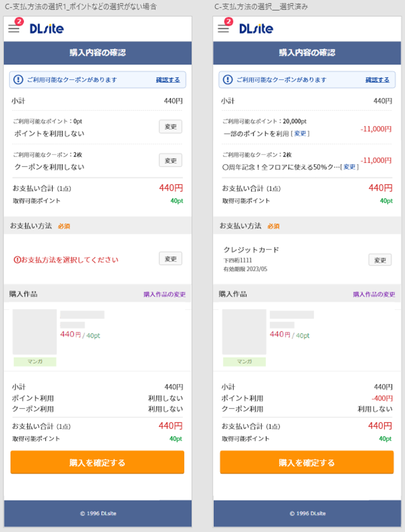Click product thumbnail in the left mockup

click(35, 332)
